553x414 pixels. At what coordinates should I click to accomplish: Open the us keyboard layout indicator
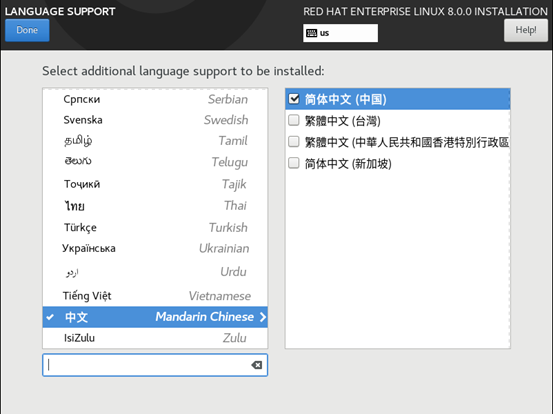(x=340, y=33)
